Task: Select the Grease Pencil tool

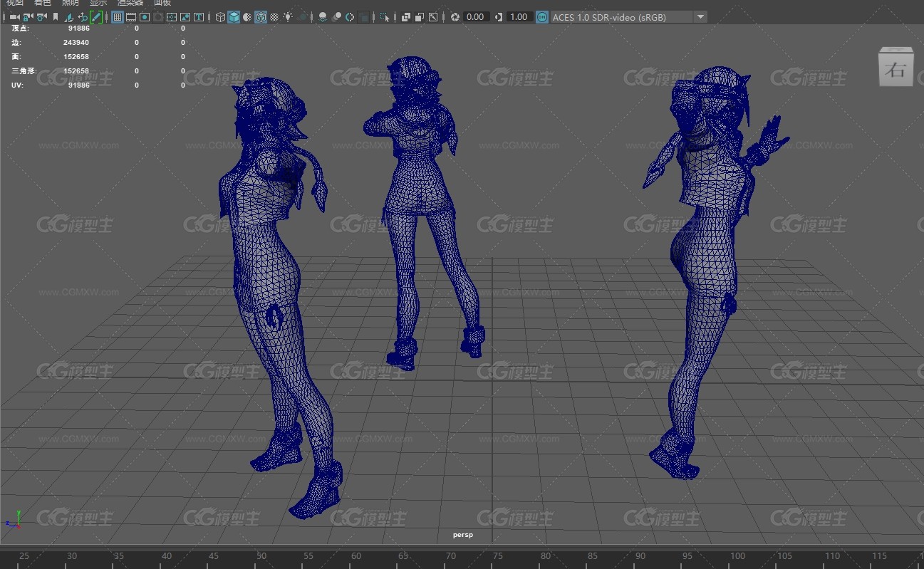Action: point(96,16)
